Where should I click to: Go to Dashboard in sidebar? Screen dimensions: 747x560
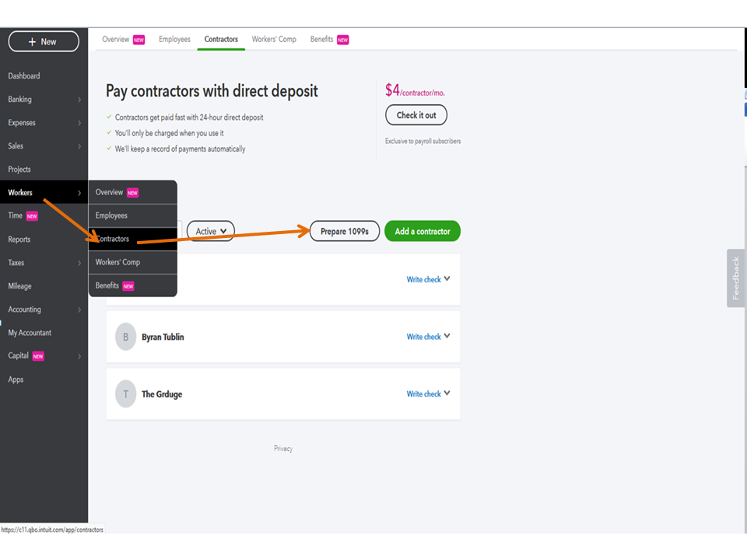[24, 76]
